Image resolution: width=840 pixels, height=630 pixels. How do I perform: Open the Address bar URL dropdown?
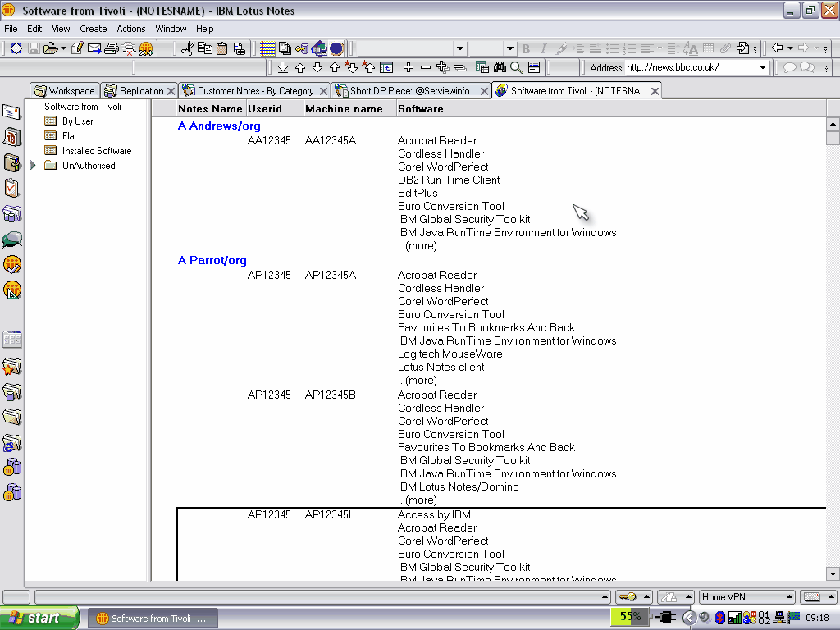pyautogui.click(x=762, y=67)
